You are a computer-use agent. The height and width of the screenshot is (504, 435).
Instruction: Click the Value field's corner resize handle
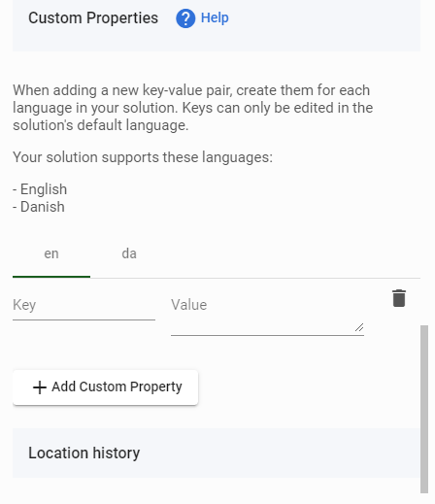(359, 327)
